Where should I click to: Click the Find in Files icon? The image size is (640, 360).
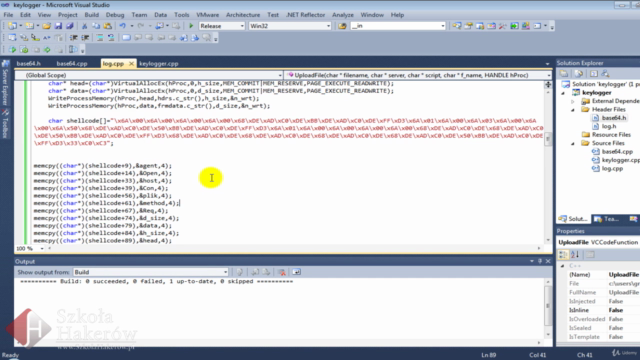tap(342, 26)
